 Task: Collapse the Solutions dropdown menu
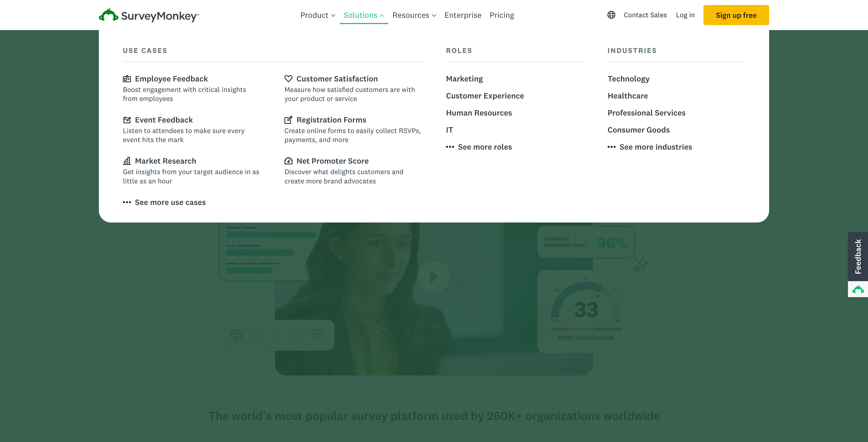tap(364, 15)
